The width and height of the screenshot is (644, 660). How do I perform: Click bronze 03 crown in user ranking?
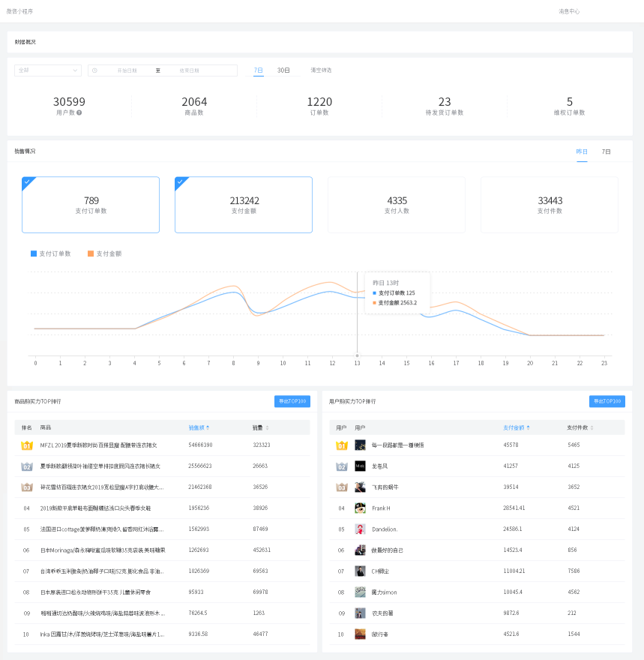point(342,487)
